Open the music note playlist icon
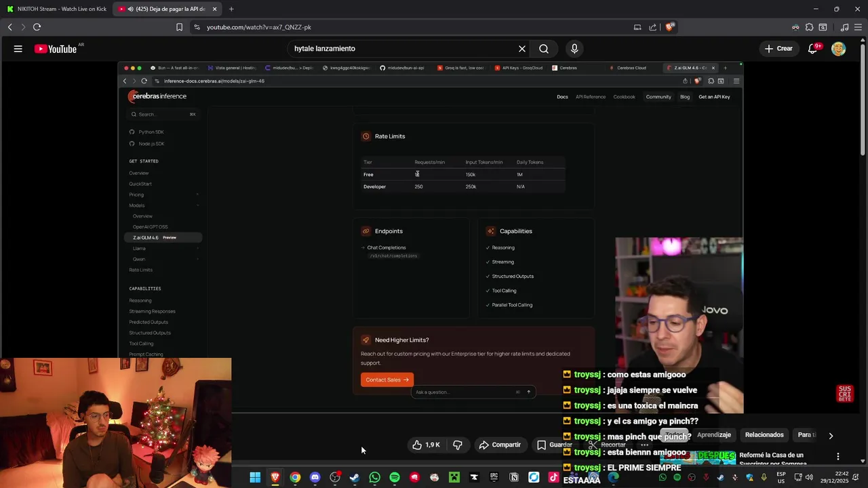This screenshot has height=488, width=868. pos(844,27)
